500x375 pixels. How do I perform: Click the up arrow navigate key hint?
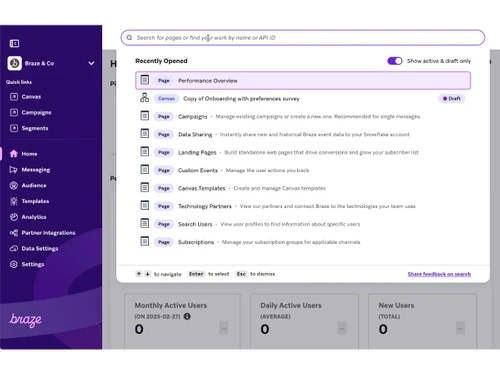pos(139,274)
